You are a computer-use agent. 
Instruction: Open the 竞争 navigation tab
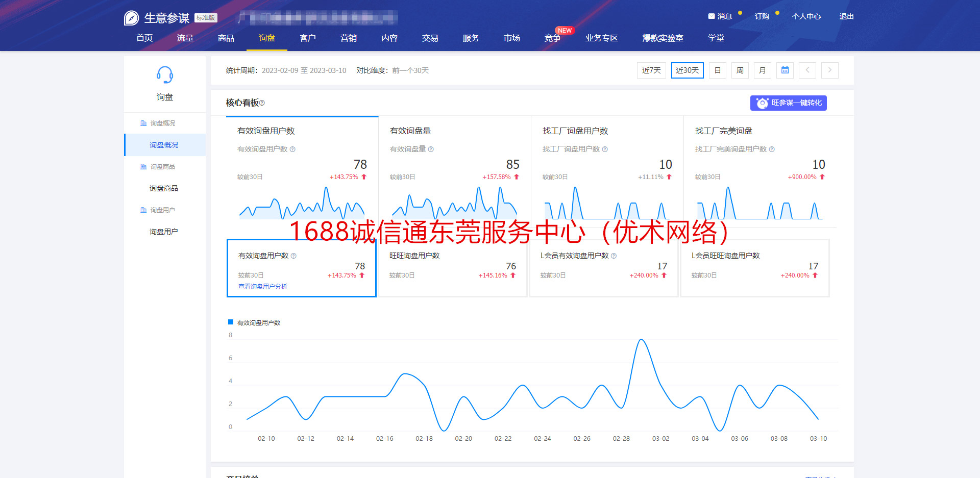[552, 38]
